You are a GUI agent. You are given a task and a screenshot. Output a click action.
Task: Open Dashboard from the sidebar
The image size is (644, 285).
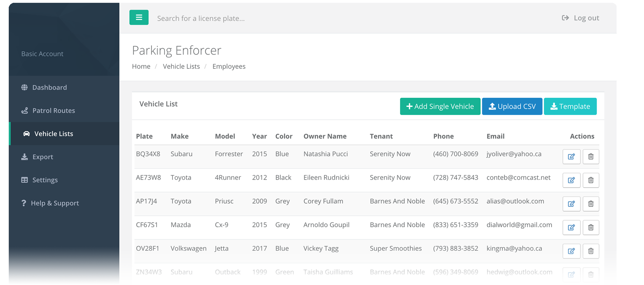pyautogui.click(x=49, y=88)
